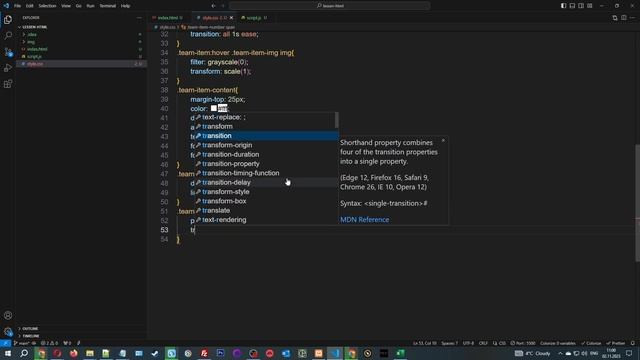Click the suggestion list scrollbar
The image size is (640, 360).
(336, 120)
